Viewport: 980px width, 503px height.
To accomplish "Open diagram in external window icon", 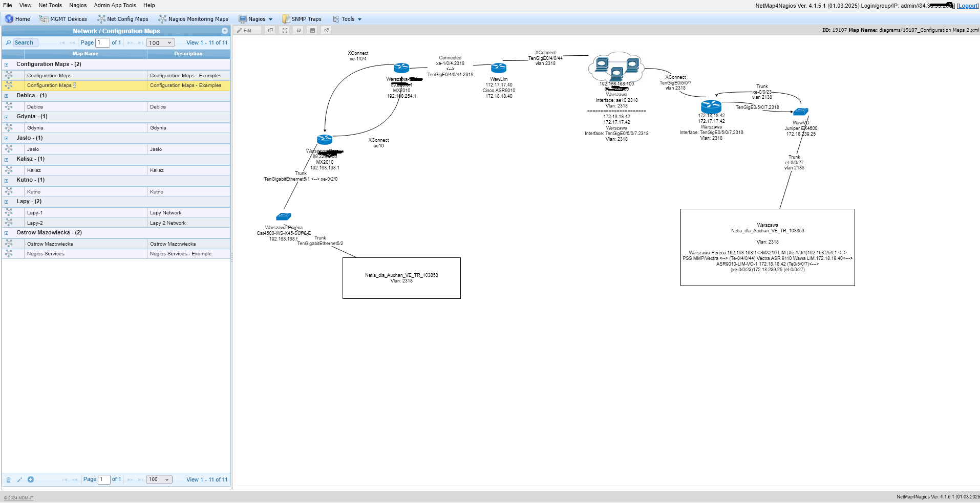I will (326, 31).
